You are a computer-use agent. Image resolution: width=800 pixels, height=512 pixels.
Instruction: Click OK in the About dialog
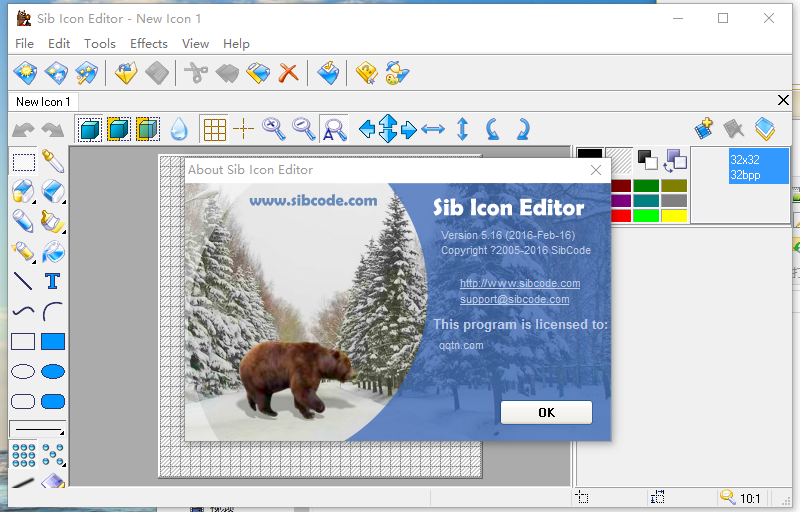[546, 412]
